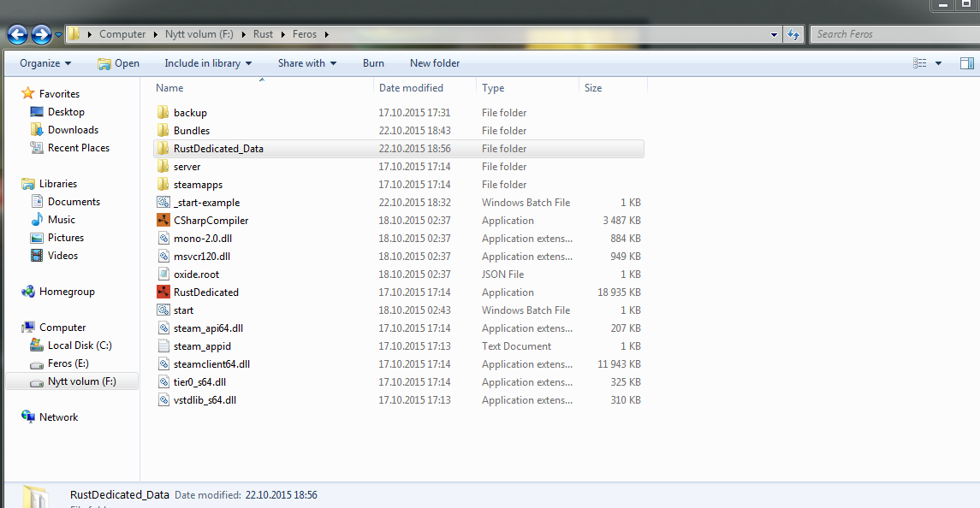Click Open in the toolbar

119,63
